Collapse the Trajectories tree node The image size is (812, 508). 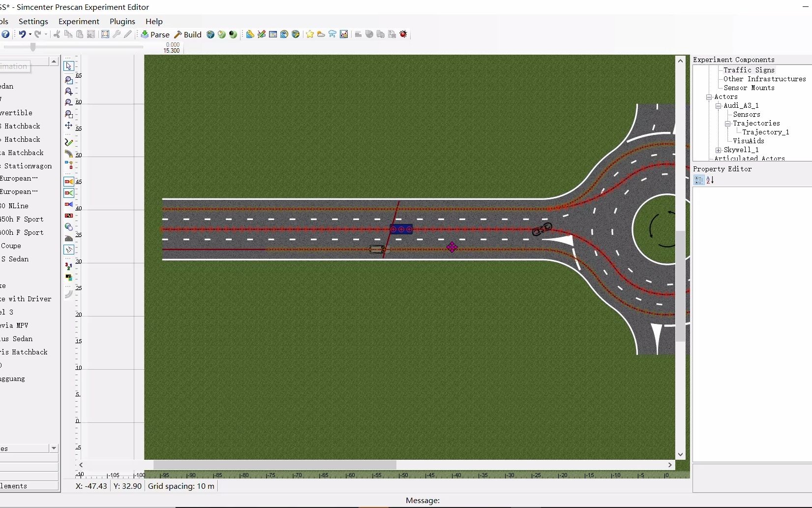point(728,124)
